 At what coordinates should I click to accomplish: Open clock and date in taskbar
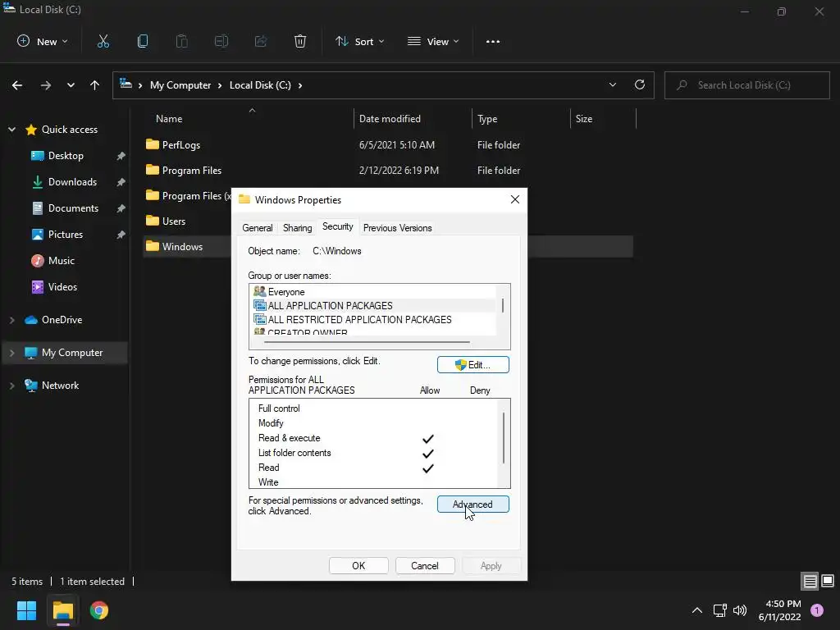point(779,610)
